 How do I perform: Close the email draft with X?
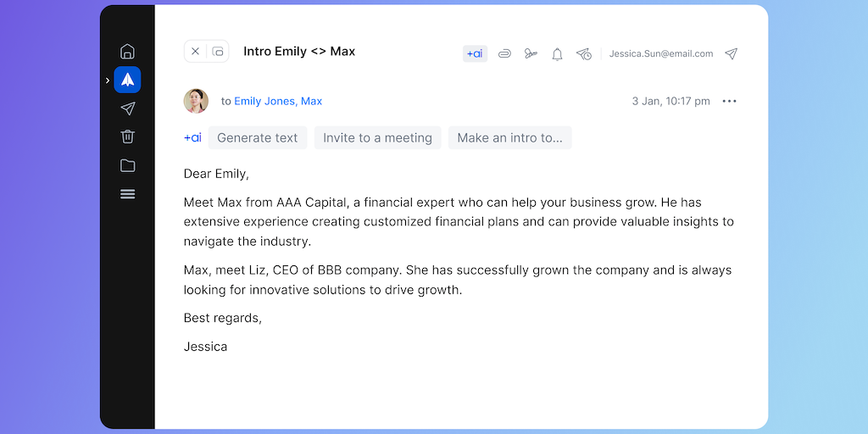point(195,52)
